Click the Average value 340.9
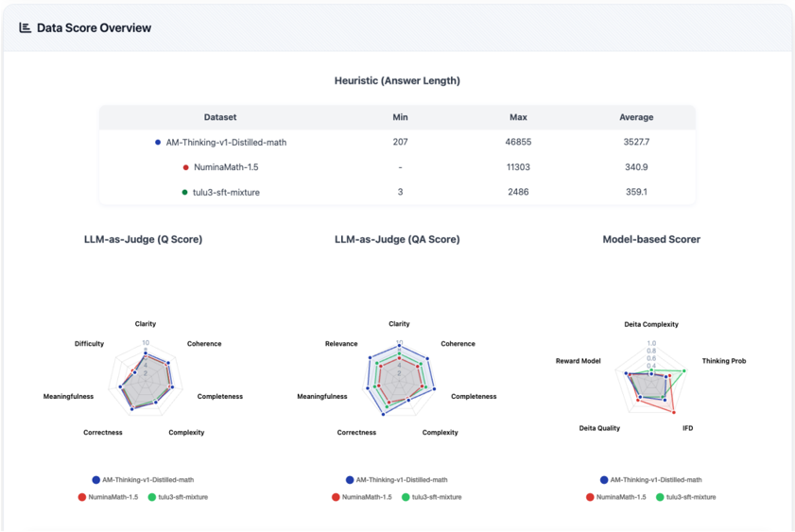Screen dimensions: 795x532 coord(636,166)
